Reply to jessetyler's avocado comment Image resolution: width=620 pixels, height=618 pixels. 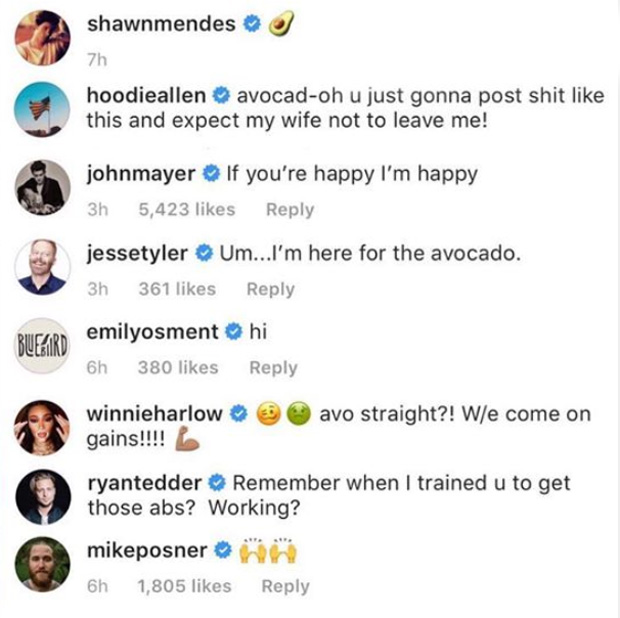(270, 289)
